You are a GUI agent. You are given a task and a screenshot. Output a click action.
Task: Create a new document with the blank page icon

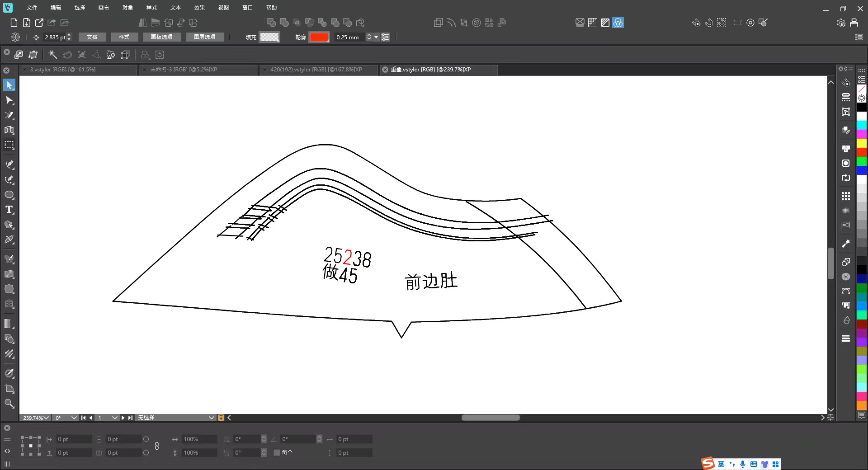tap(14, 23)
